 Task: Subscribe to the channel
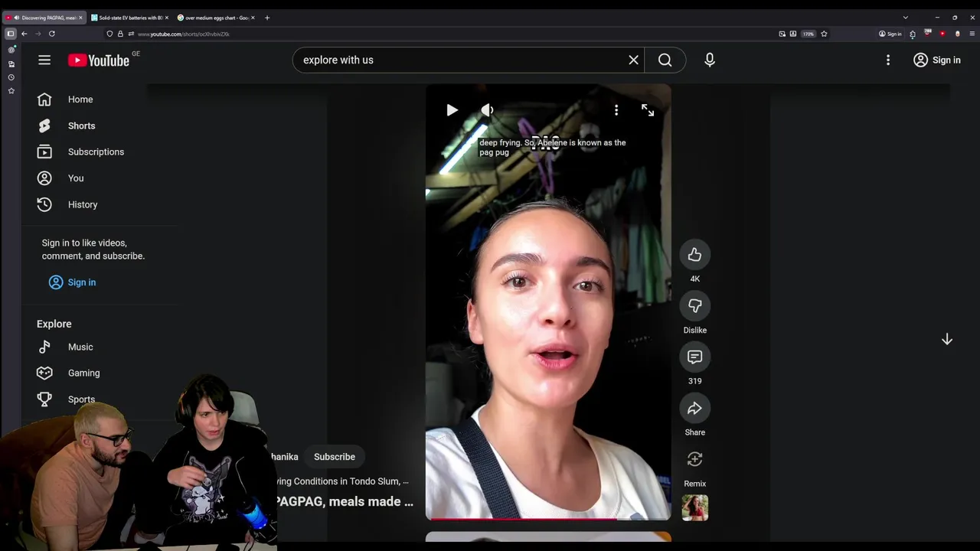point(335,457)
